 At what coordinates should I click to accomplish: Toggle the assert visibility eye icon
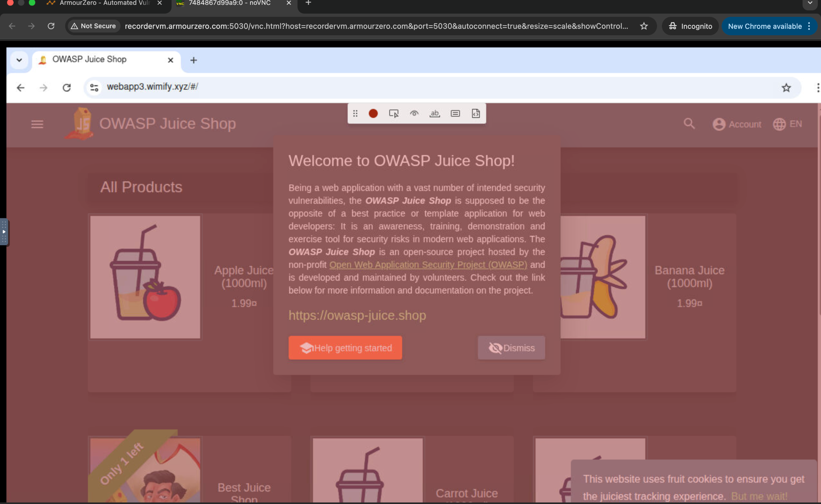coord(414,114)
